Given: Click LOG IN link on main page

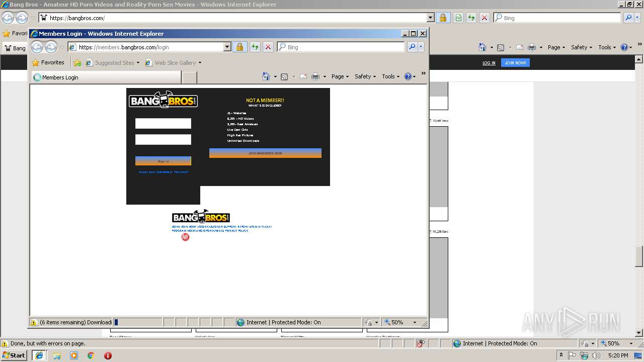Looking at the screenshot, I should point(489,63).
